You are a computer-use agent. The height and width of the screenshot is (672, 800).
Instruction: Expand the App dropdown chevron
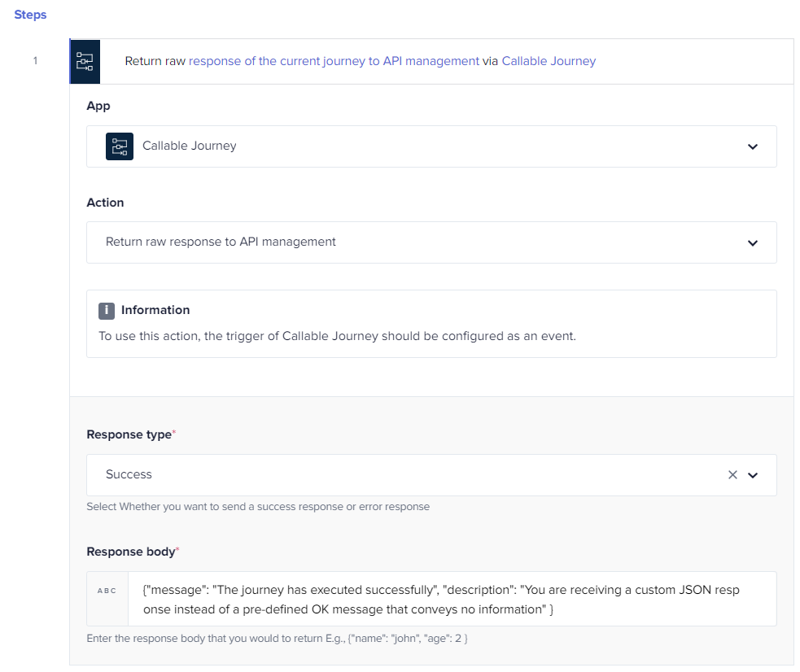point(753,146)
